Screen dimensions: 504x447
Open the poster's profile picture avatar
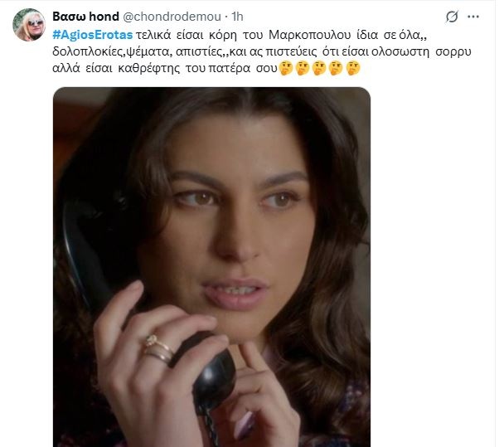click(x=29, y=25)
